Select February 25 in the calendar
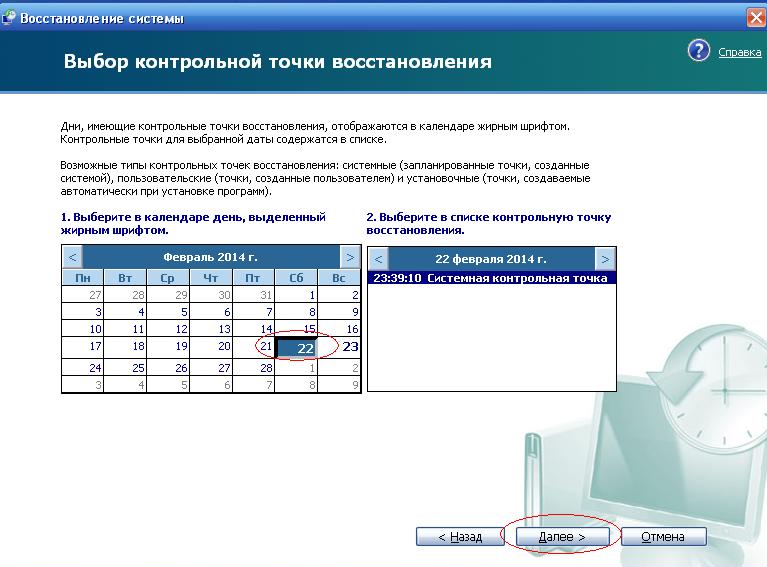The width and height of the screenshot is (767, 567). (125, 367)
